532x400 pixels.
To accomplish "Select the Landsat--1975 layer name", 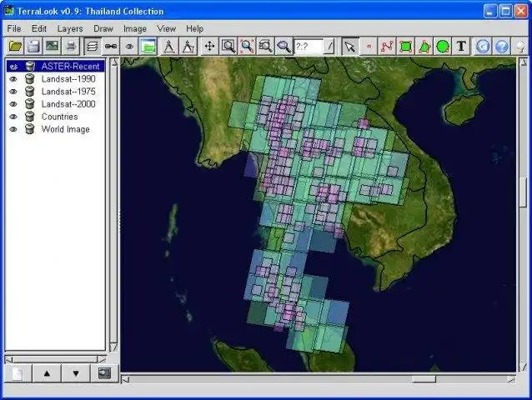I will [68, 92].
